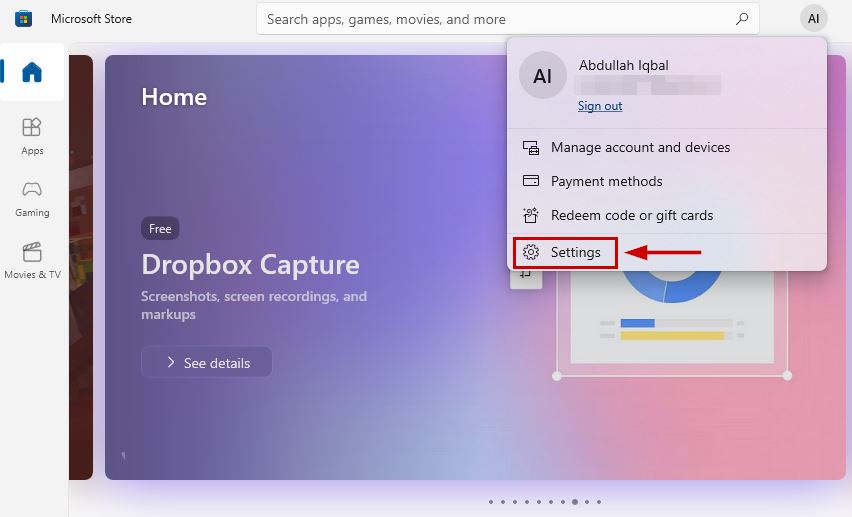Click the AI profile avatar button
Viewport: 852px width, 517px height.
813,19
